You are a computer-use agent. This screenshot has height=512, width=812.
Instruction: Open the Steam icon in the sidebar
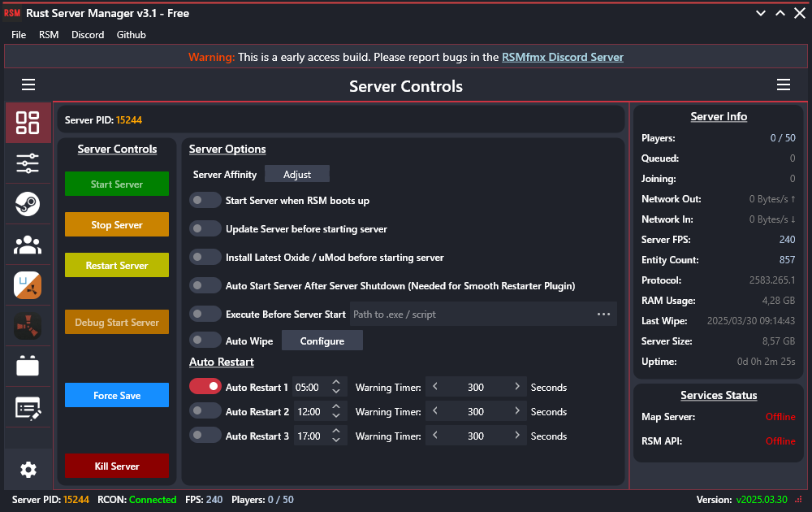tap(28, 204)
